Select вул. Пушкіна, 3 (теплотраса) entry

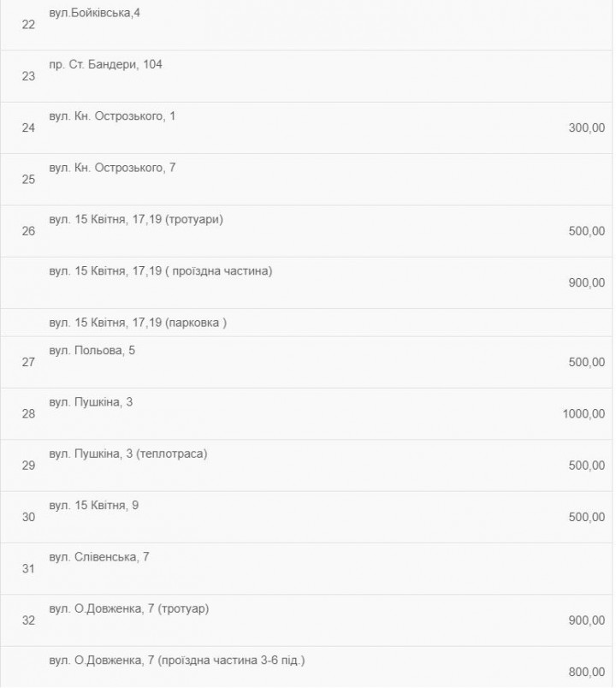(128, 454)
